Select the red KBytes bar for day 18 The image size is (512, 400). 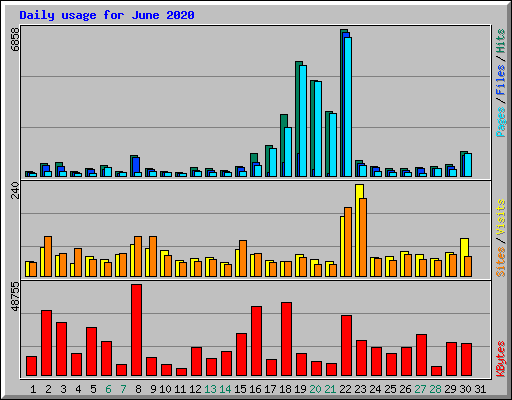tap(286, 339)
